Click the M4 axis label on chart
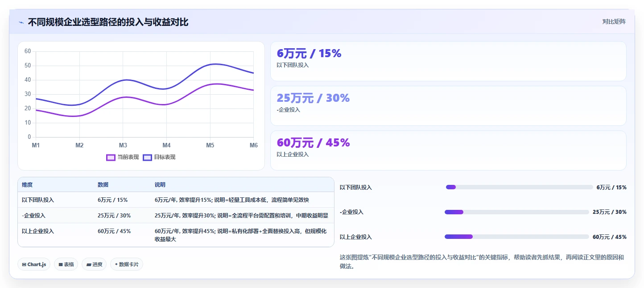 coord(166,146)
